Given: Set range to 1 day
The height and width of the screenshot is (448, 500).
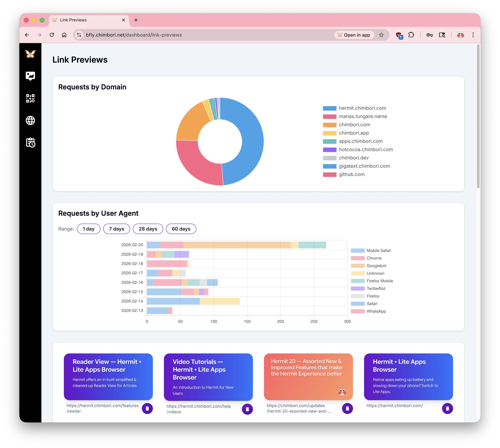Looking at the screenshot, I should pos(89,229).
